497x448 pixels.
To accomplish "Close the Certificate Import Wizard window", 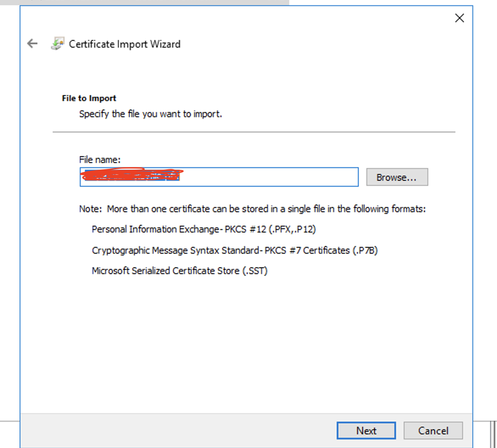I will coord(460,18).
